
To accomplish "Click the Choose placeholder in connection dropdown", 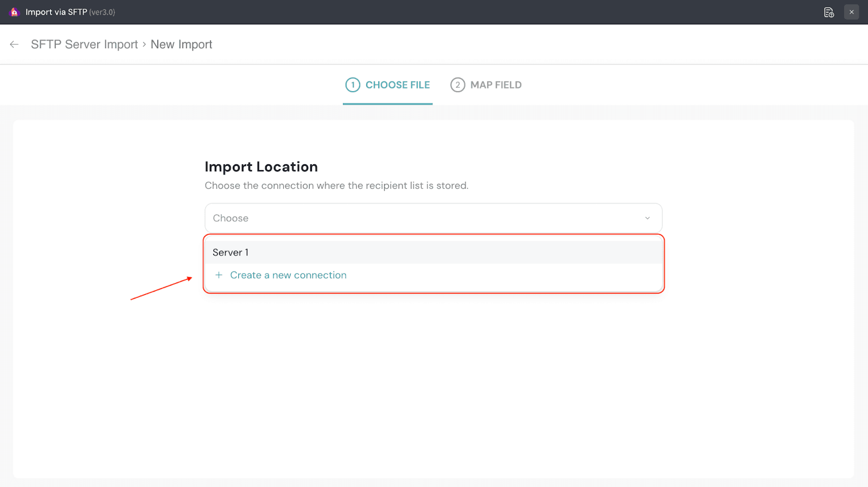I will click(231, 218).
